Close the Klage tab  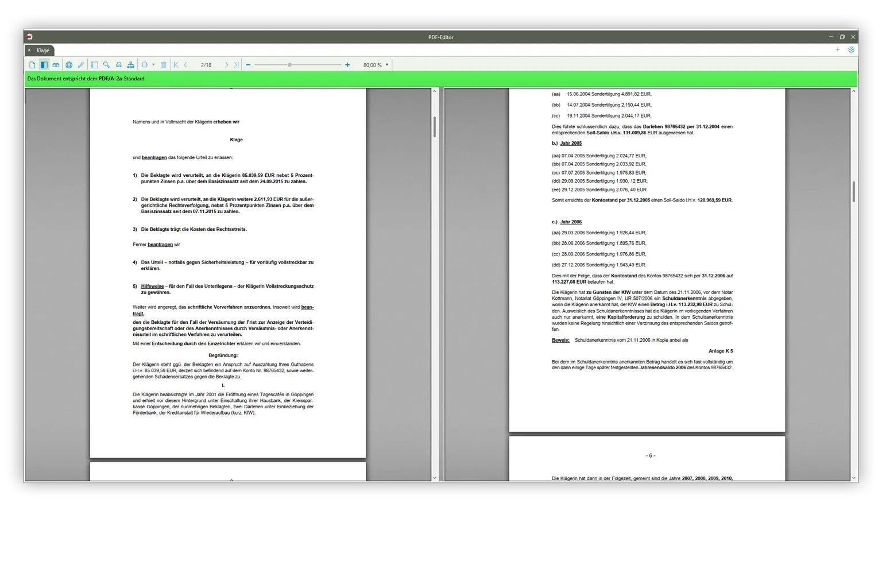[x=29, y=51]
